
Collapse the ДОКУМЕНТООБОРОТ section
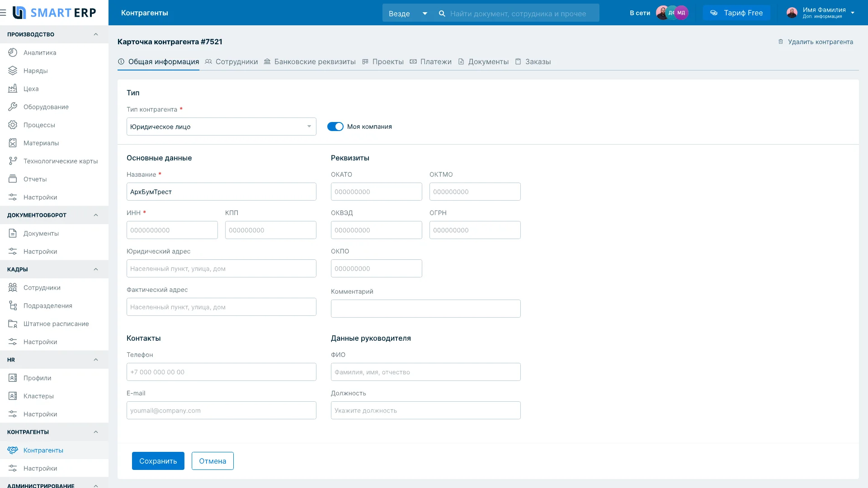[96, 215]
